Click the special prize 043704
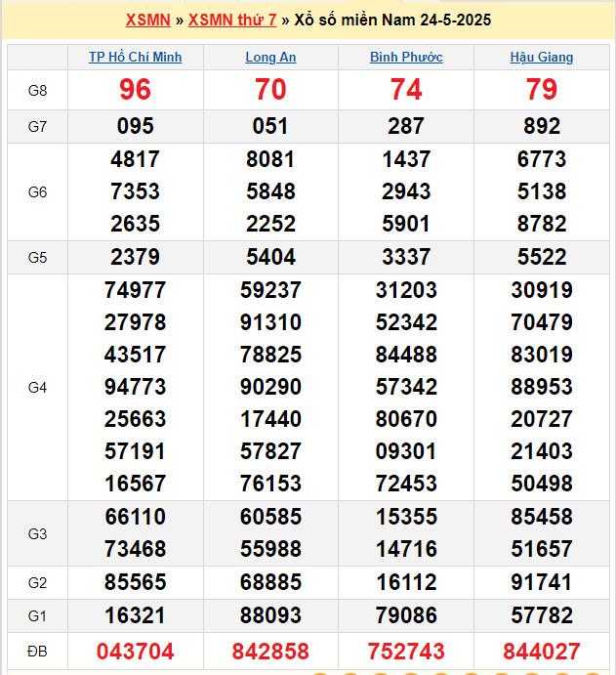 point(135,651)
